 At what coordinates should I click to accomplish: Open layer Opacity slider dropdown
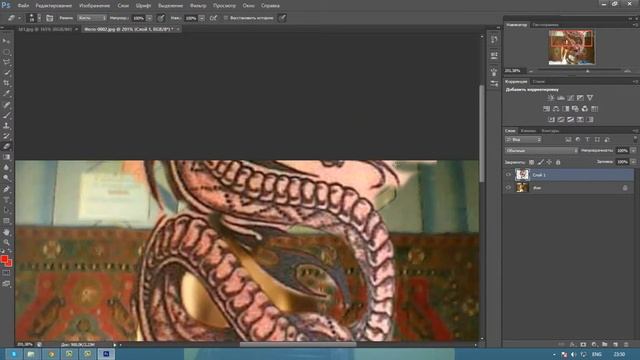coord(633,151)
